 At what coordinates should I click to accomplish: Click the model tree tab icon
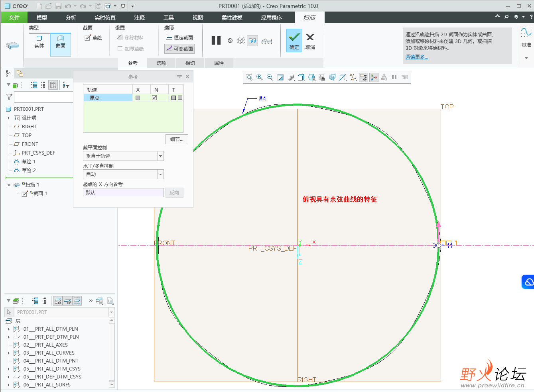[x=8, y=73]
